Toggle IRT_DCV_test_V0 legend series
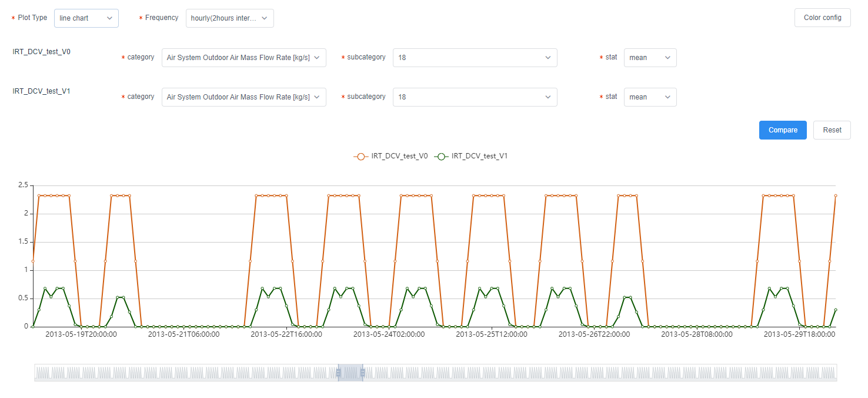868x398 pixels. [x=390, y=156]
